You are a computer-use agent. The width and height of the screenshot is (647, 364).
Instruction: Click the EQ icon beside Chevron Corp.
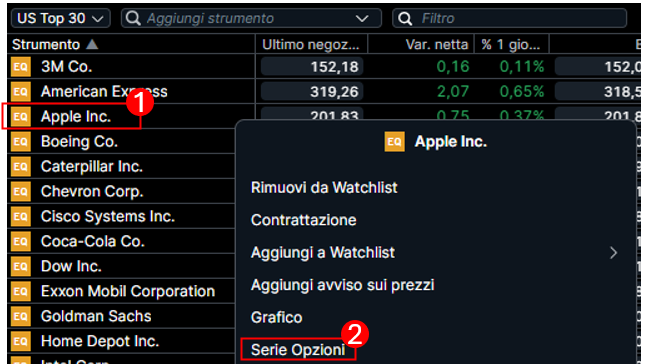[x=21, y=191]
